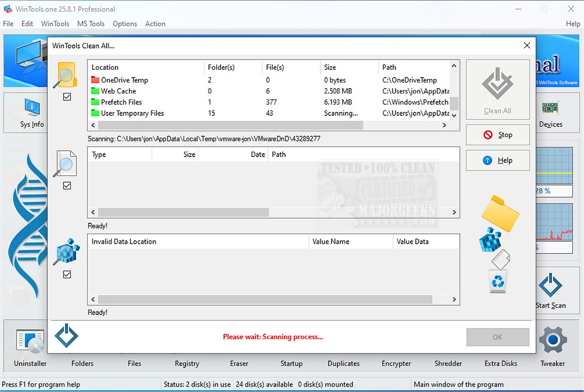This screenshot has height=392, width=584.
Task: Open the Encrypter tool
Action: click(x=396, y=363)
